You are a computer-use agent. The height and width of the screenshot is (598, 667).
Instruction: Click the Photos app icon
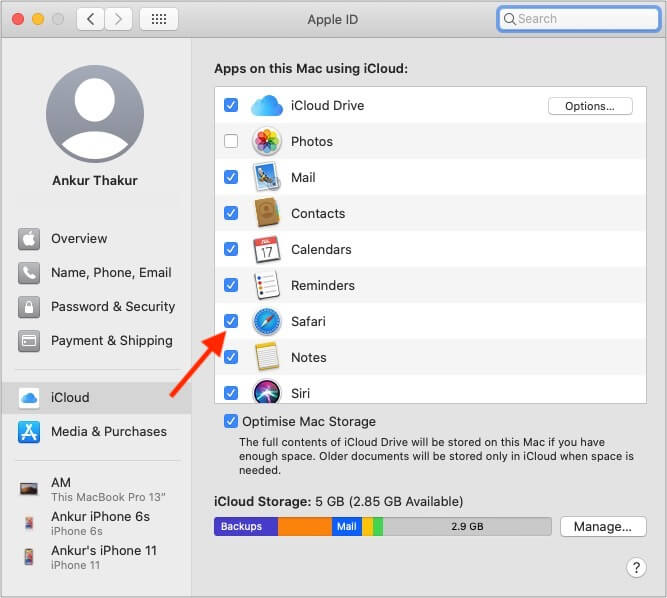click(x=267, y=141)
